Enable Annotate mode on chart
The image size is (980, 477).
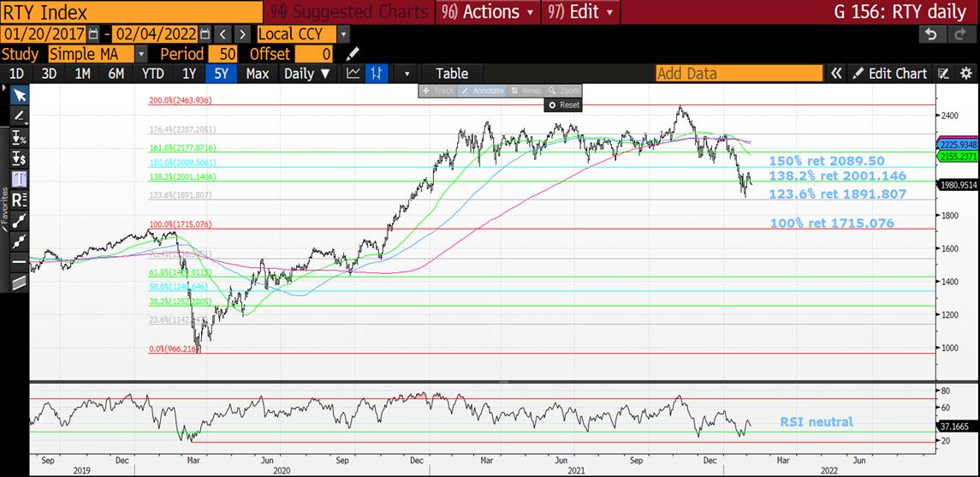(x=482, y=91)
